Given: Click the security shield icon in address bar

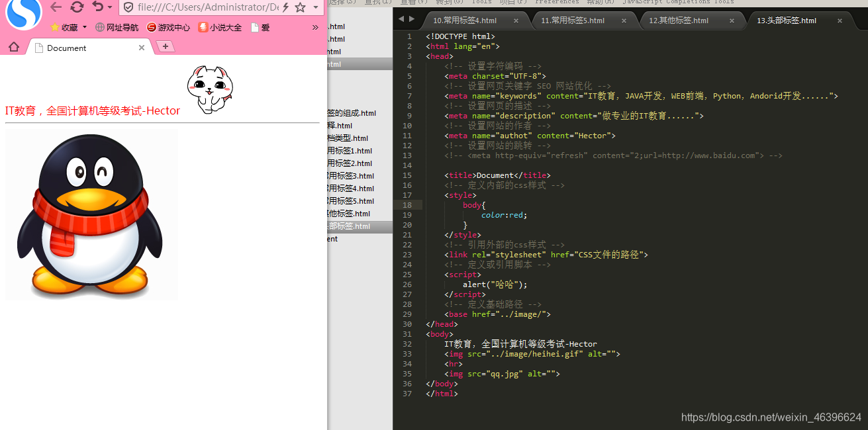Looking at the screenshot, I should coord(129,7).
